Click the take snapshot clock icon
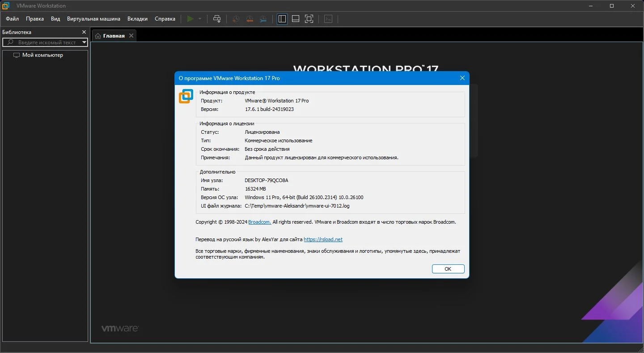The image size is (644, 353). (236, 19)
